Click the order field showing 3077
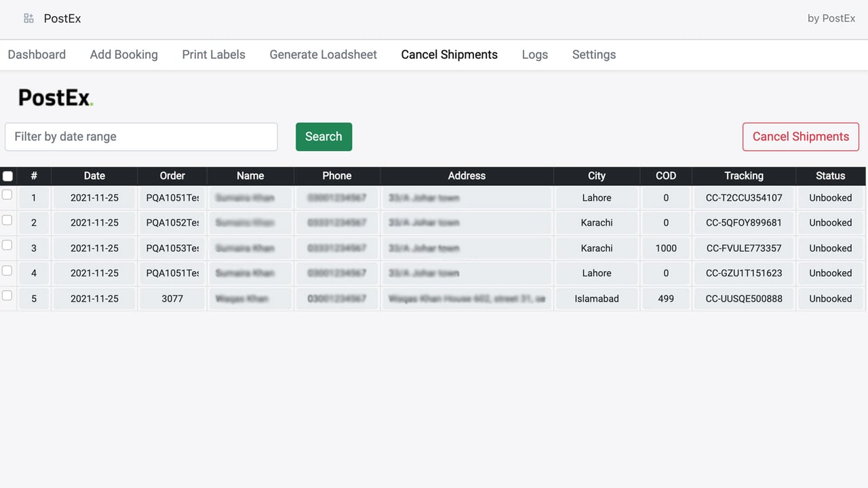868x488 pixels. click(172, 299)
